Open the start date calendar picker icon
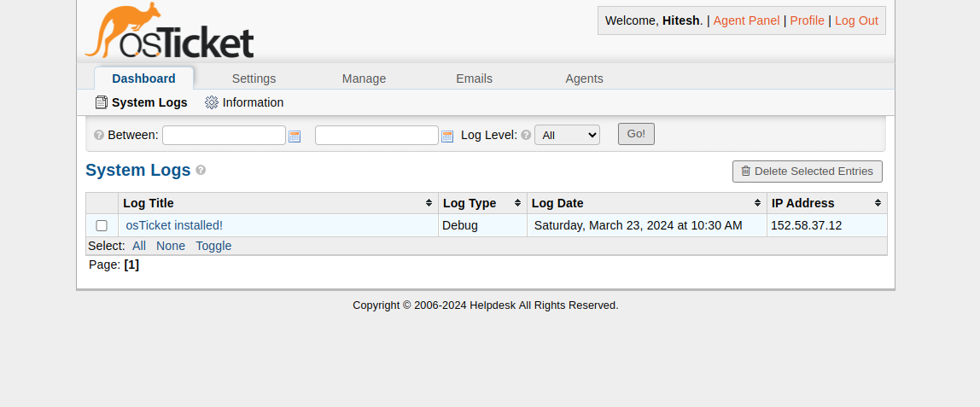 295,137
